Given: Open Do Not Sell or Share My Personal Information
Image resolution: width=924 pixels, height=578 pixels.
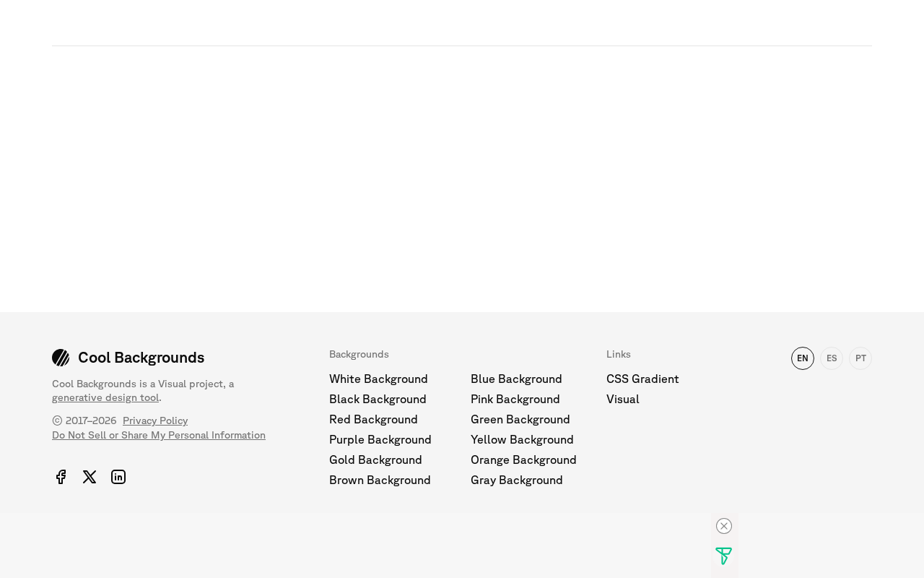Looking at the screenshot, I should point(159,435).
